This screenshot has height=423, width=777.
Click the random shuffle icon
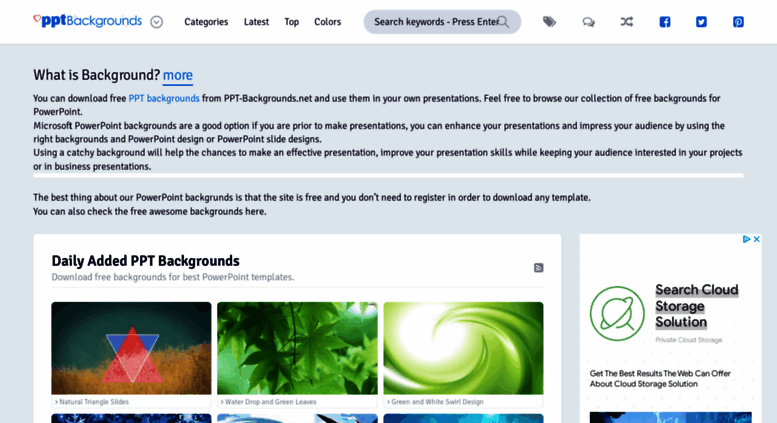(x=626, y=22)
